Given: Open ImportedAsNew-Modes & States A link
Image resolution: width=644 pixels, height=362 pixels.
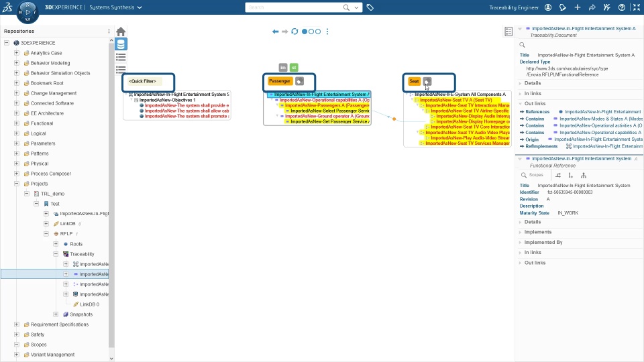Looking at the screenshot, I should click(x=601, y=119).
